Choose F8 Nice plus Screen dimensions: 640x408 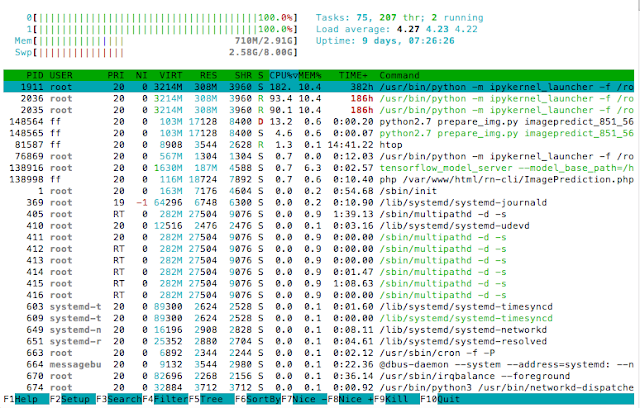pos(351,399)
